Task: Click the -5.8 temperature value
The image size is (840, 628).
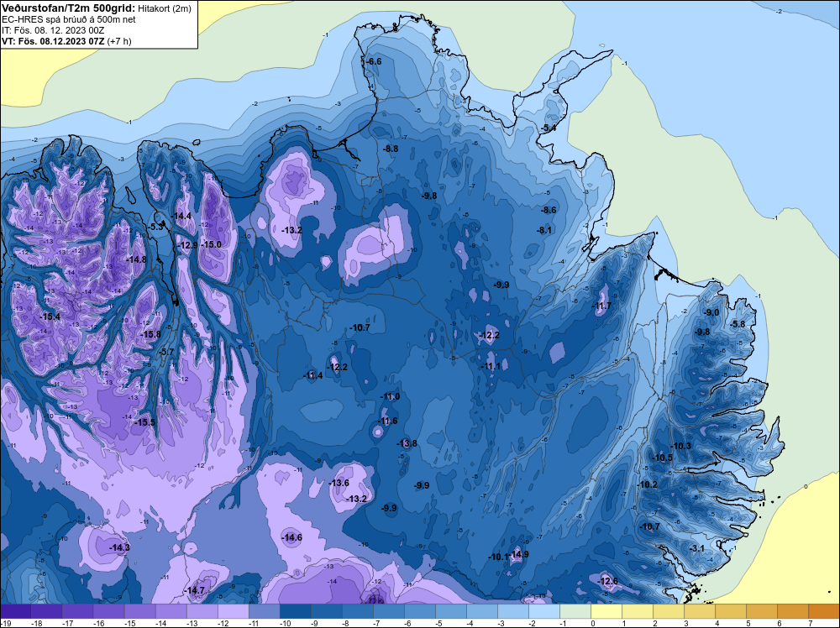Action: (738, 324)
